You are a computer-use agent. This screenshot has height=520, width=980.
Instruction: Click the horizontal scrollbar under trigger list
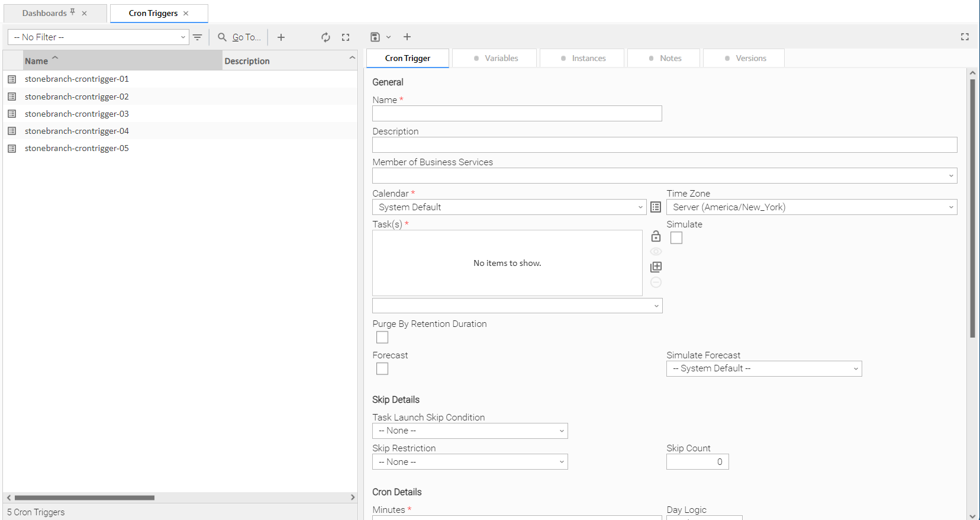tap(85, 497)
